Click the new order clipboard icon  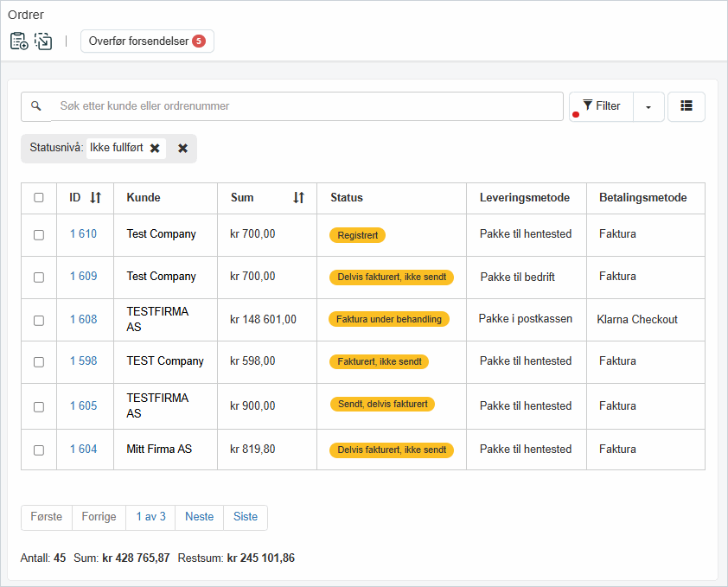19,41
